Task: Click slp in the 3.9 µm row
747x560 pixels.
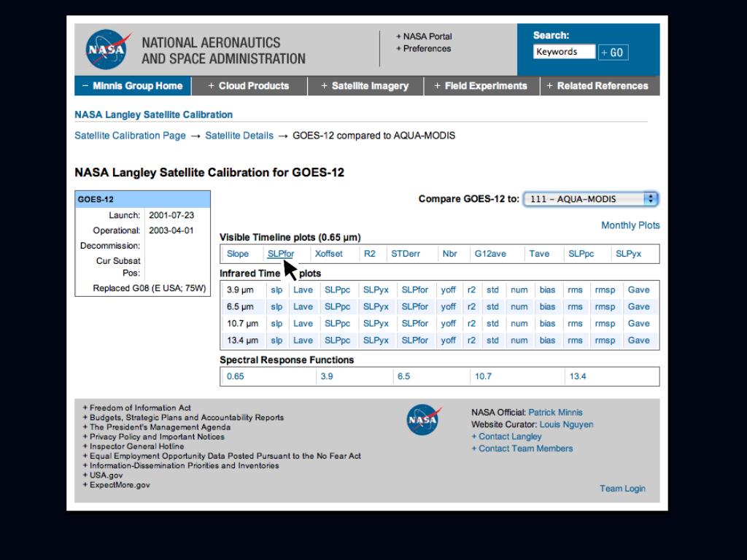Action: point(276,290)
